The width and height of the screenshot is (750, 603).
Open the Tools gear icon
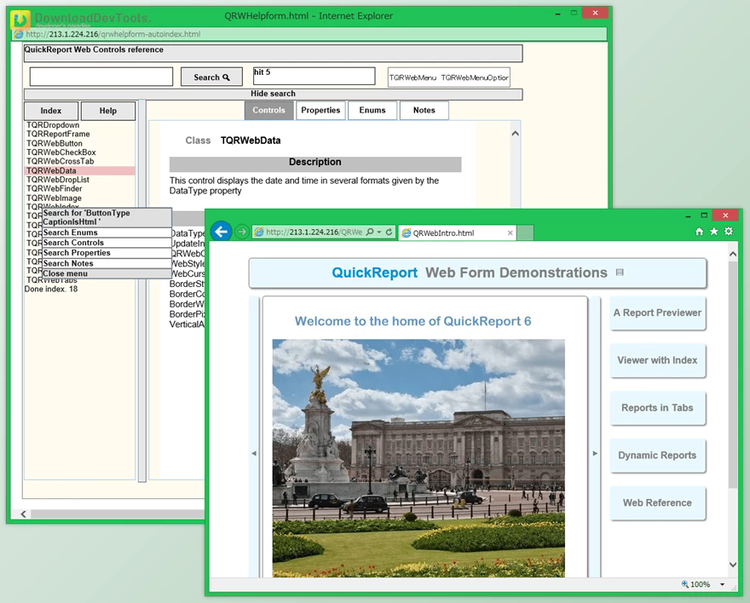tap(728, 231)
